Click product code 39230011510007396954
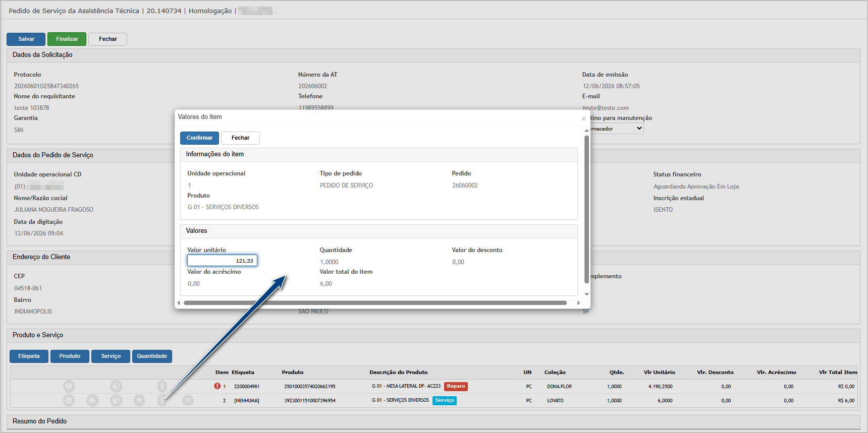The width and height of the screenshot is (868, 433). point(310,401)
